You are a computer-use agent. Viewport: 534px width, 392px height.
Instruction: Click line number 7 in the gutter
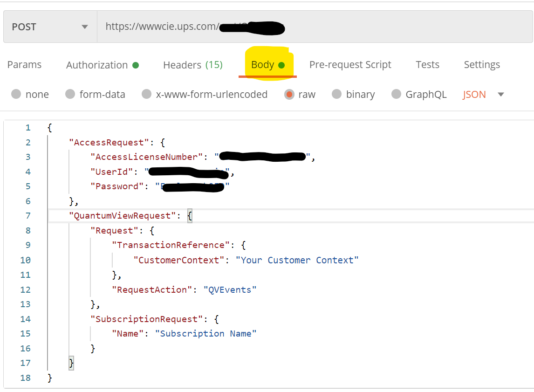(x=28, y=216)
